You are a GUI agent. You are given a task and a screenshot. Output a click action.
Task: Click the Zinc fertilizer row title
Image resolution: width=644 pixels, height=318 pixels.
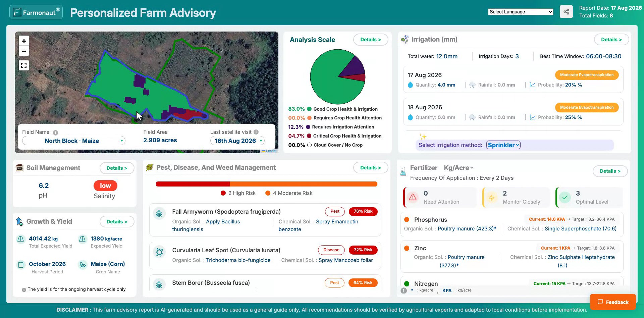coord(420,248)
